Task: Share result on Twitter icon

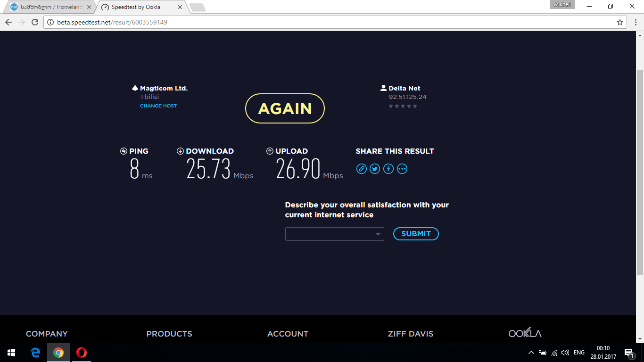Action: [x=375, y=169]
